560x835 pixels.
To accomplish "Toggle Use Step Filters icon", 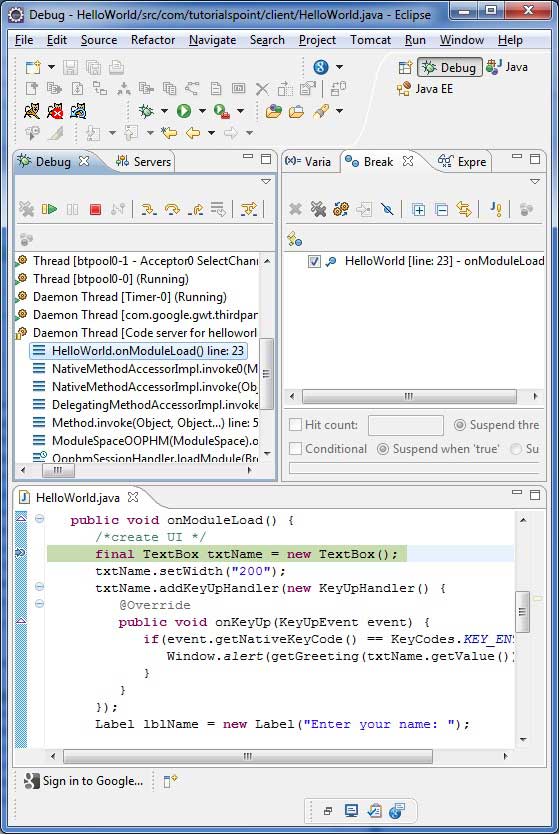I will [x=249, y=209].
